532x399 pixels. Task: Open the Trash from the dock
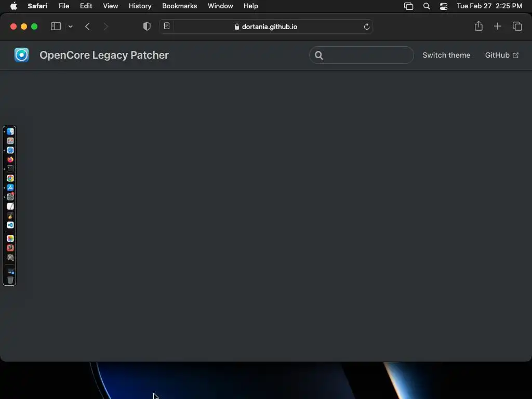[10, 280]
